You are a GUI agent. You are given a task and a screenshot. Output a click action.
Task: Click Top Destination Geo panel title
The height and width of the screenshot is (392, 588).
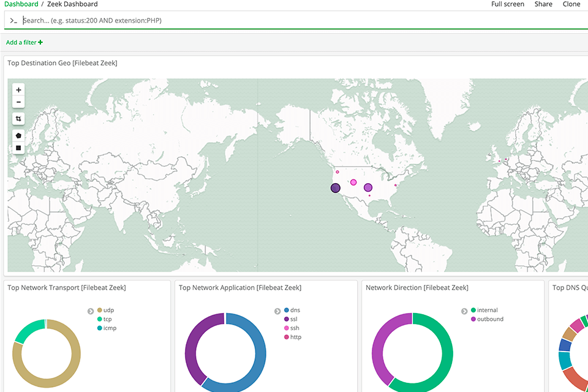pyautogui.click(x=62, y=63)
